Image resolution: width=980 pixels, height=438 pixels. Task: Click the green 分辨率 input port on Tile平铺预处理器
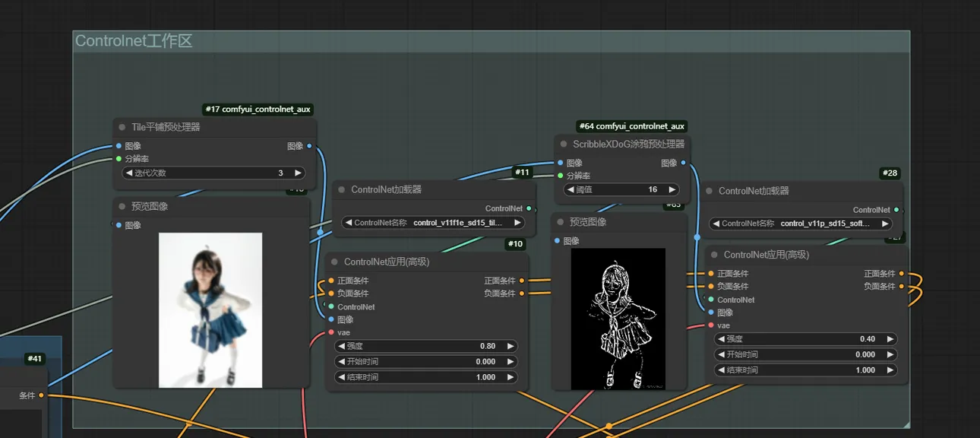pyautogui.click(x=119, y=159)
